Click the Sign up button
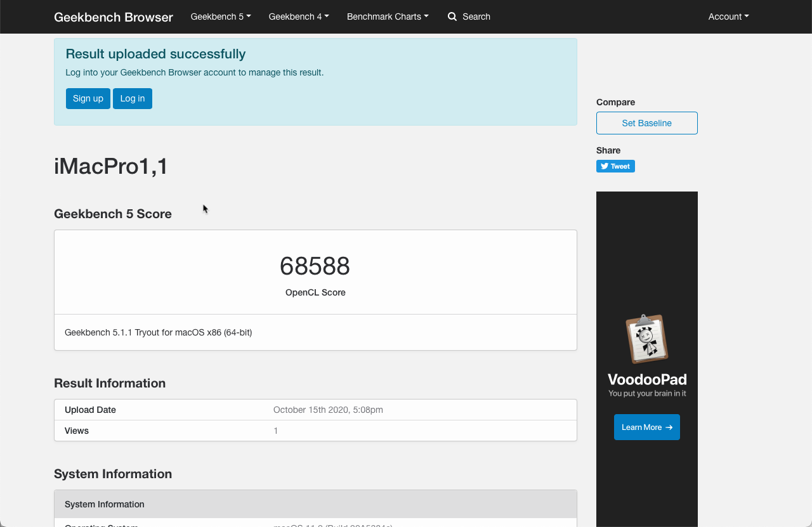The image size is (812, 527). [88, 98]
